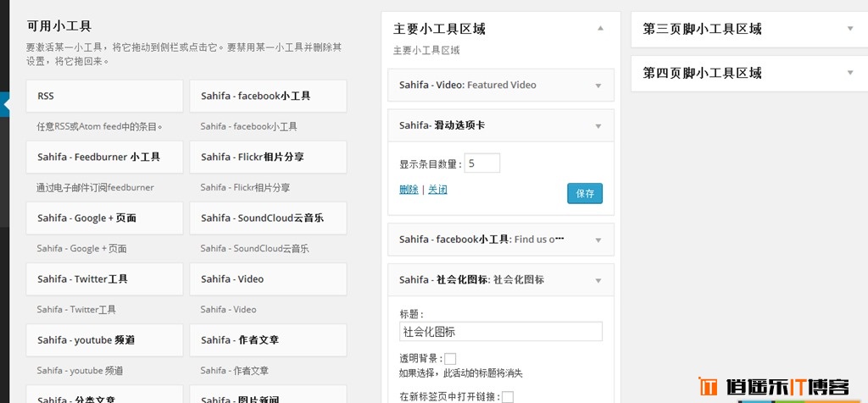Select Sahifa - Google + 页面 widget
The image size is (868, 403).
[x=104, y=218]
